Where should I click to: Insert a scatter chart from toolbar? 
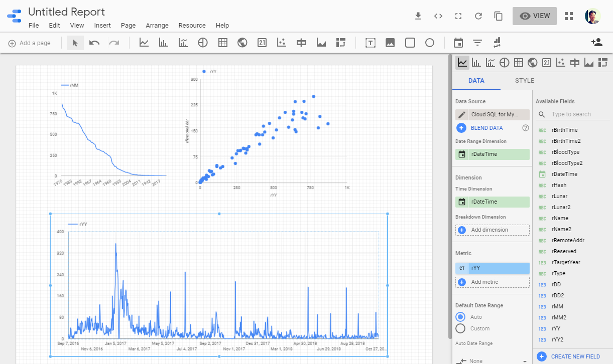282,43
